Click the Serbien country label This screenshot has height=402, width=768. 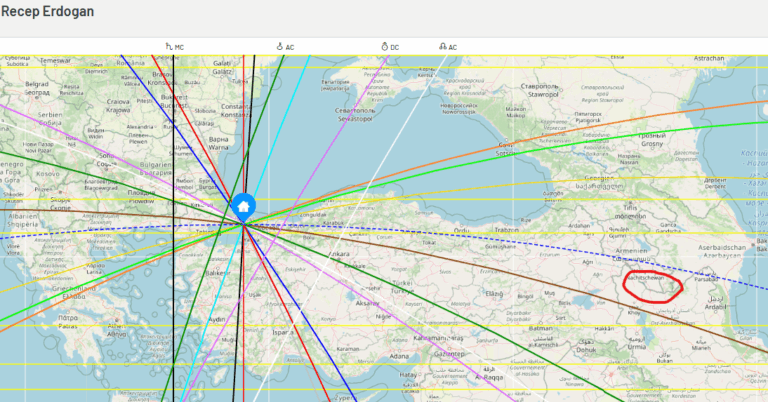click(50, 115)
